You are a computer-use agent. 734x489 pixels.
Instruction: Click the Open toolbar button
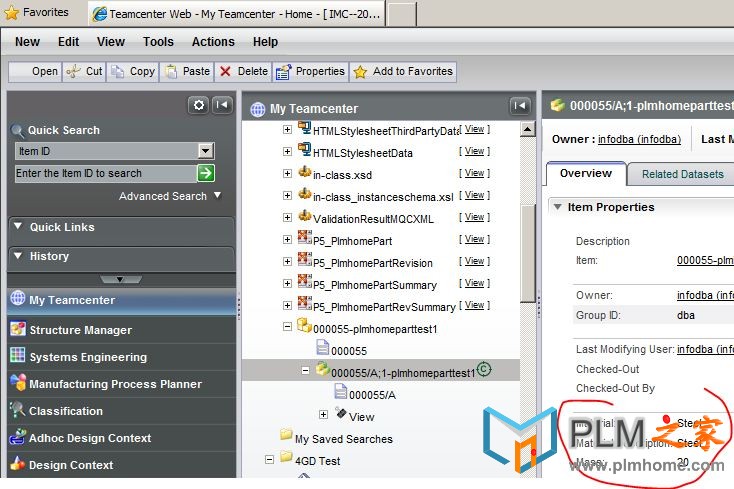[x=35, y=72]
